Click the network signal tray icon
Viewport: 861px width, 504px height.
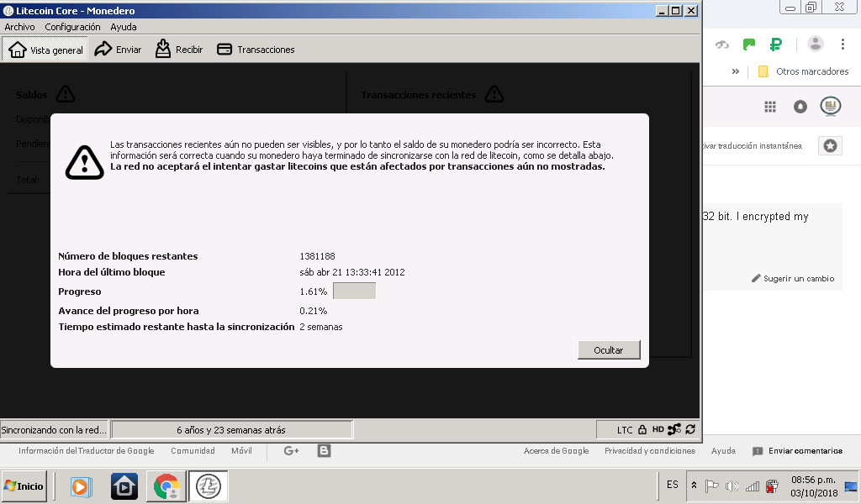tap(753, 486)
